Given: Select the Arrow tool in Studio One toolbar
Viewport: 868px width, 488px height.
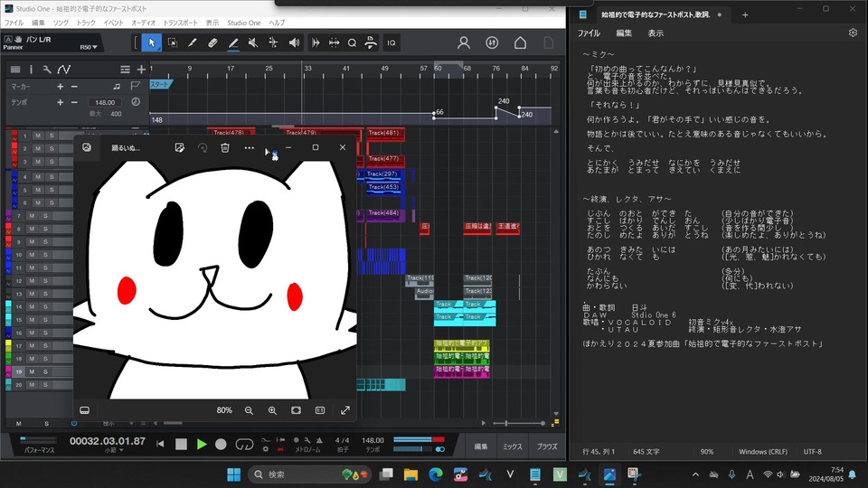Looking at the screenshot, I should (152, 42).
